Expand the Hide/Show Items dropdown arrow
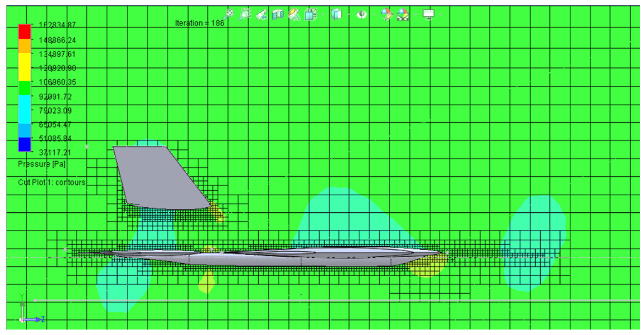Viewport: 644px width, 335px height. tap(374, 15)
